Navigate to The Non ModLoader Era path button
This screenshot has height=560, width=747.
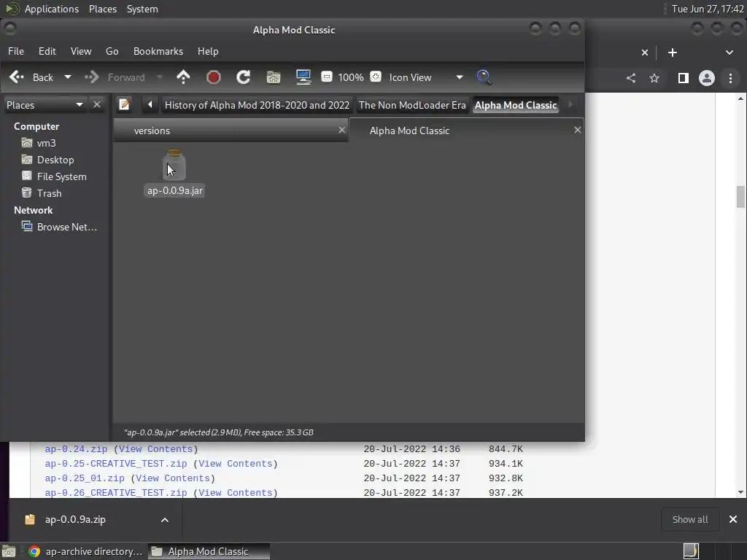click(412, 105)
